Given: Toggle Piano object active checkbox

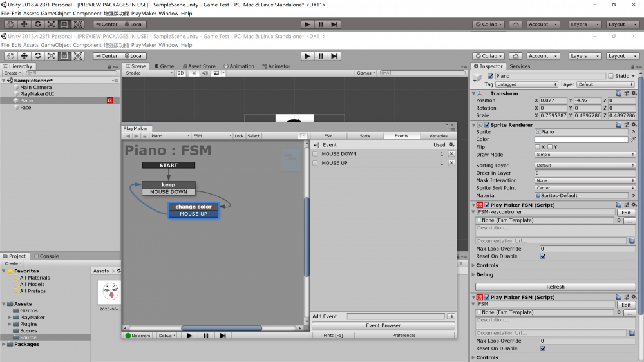Looking at the screenshot, I should (x=490, y=76).
